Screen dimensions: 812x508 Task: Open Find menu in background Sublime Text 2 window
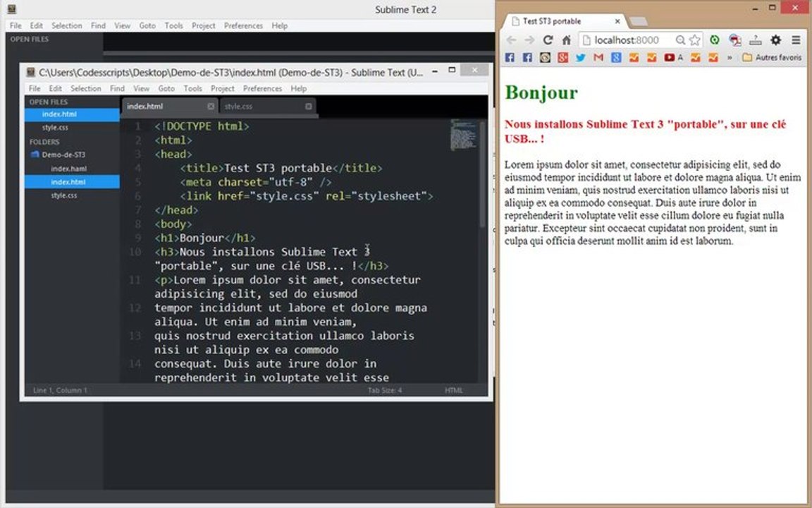click(x=98, y=25)
